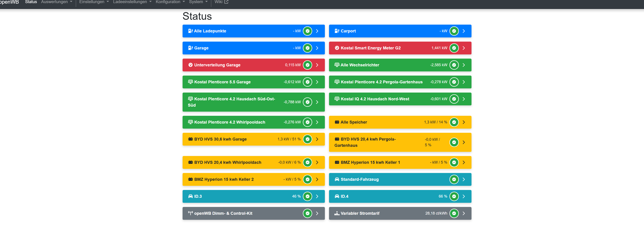This screenshot has width=644, height=243.
Task: Click chart icon next to Variabler Stromtarif
Action: point(337,213)
